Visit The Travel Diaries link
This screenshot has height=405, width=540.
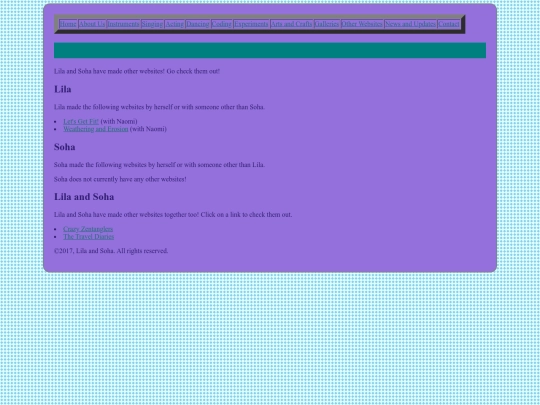tap(89, 237)
